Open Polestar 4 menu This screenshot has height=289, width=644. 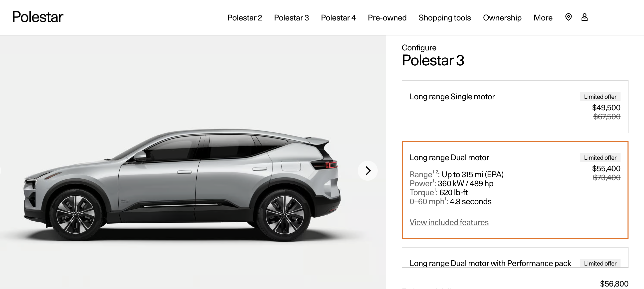point(338,18)
